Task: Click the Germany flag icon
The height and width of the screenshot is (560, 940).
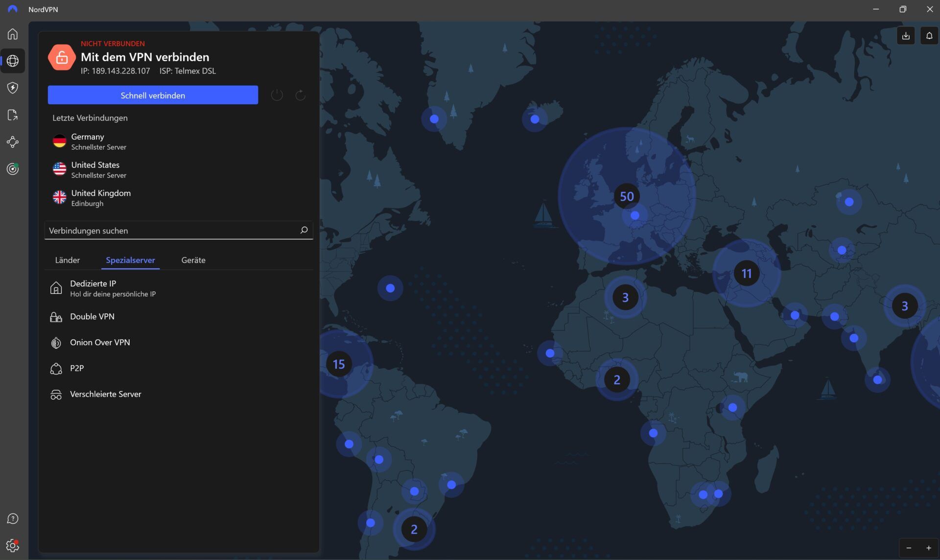Action: click(x=59, y=141)
